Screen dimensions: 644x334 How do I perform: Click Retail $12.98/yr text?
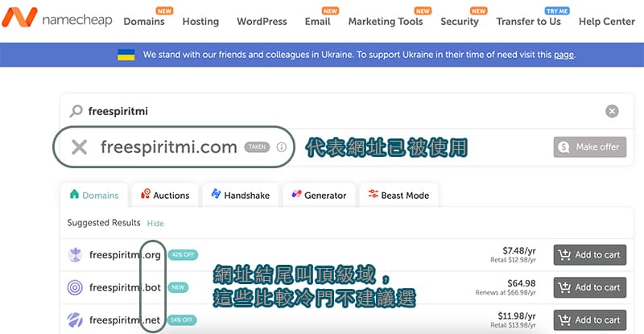pos(513,260)
